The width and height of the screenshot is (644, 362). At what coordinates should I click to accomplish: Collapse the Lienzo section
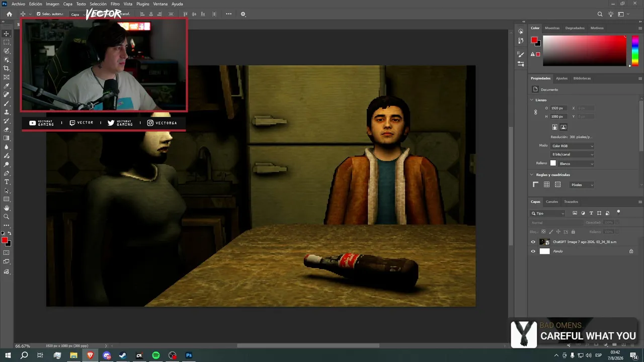[532, 100]
